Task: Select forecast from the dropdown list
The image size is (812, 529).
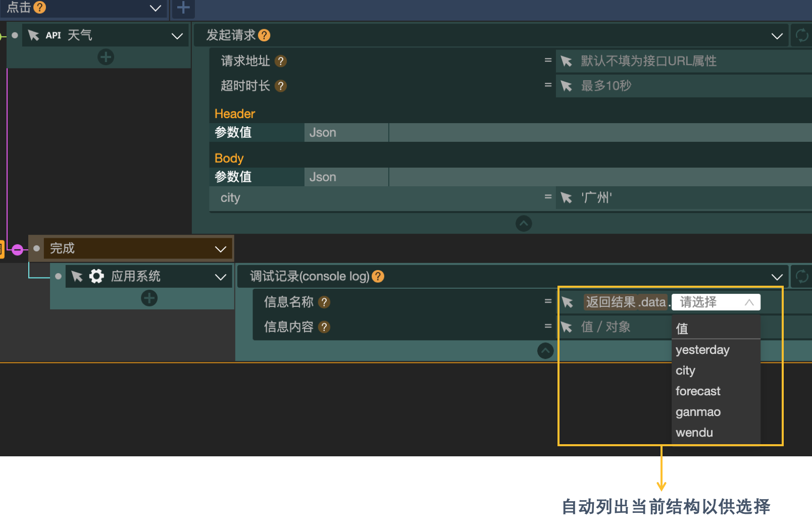Action: pyautogui.click(x=698, y=391)
